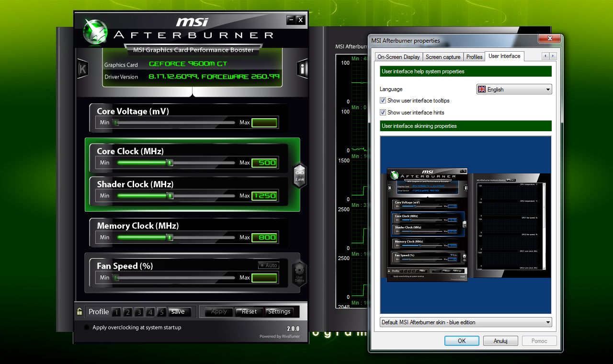Click the Core Clock value field 500
Image resolution: width=613 pixels, height=364 pixels.
(x=264, y=163)
